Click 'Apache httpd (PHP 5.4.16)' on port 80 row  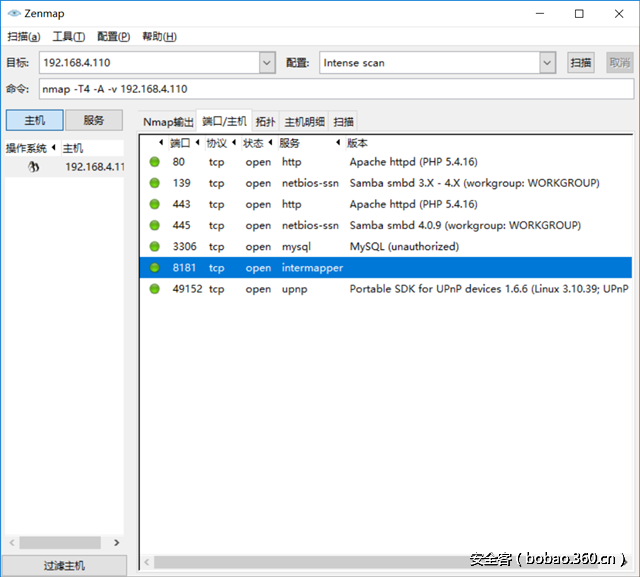(x=413, y=162)
